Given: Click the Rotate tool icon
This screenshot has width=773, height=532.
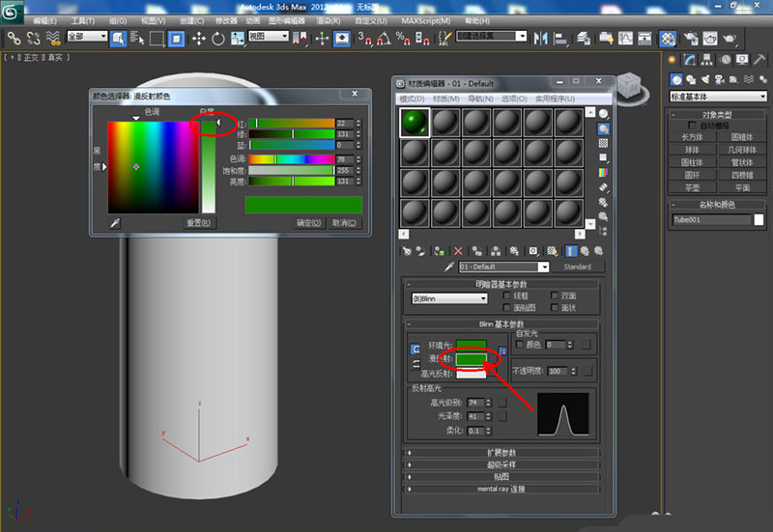Looking at the screenshot, I should pos(218,39).
